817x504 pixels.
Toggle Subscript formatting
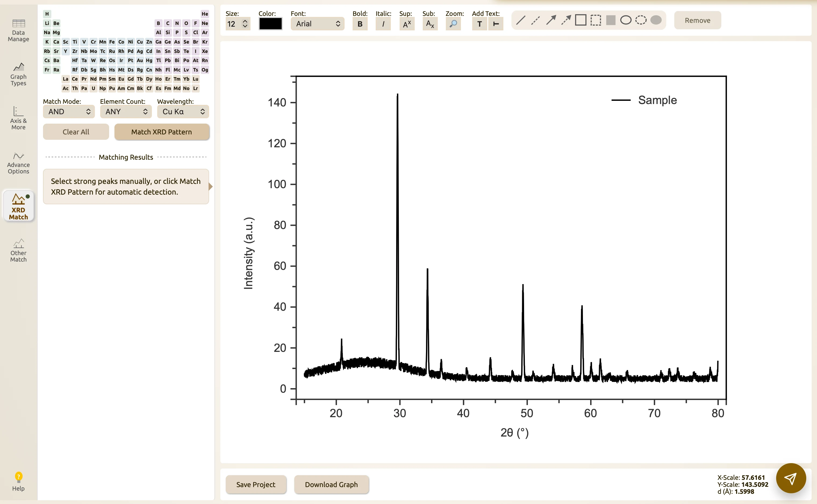(430, 24)
